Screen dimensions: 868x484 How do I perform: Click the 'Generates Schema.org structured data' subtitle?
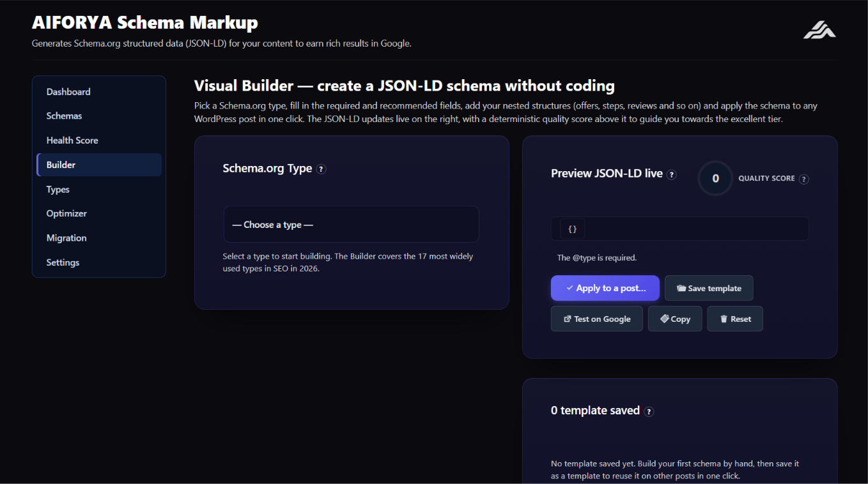(222, 43)
